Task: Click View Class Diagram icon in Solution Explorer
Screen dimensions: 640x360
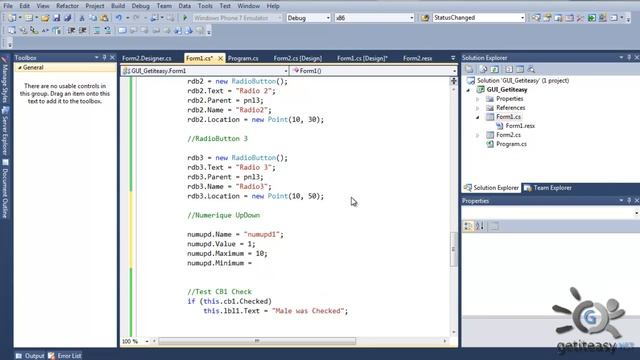Action: coord(531,69)
